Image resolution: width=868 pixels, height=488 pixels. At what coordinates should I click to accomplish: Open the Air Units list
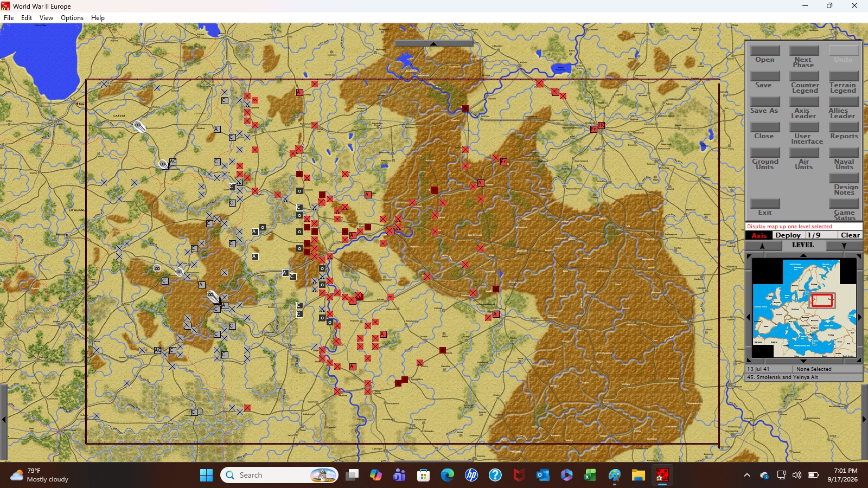pos(803,158)
